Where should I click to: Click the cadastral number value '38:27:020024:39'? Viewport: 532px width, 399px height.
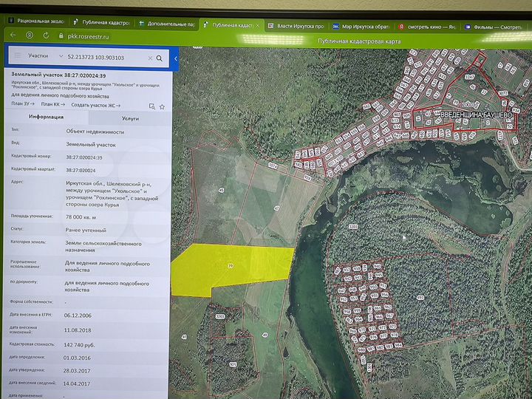point(83,157)
